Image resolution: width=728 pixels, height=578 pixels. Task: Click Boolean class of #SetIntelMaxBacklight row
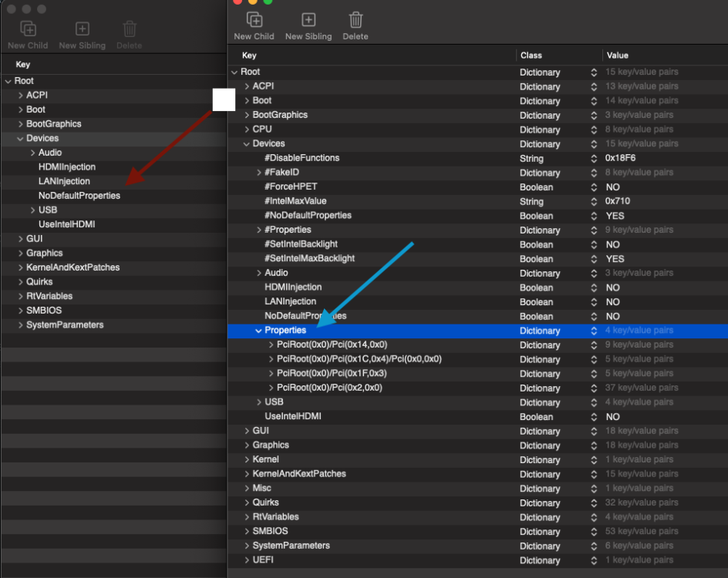pyautogui.click(x=536, y=259)
